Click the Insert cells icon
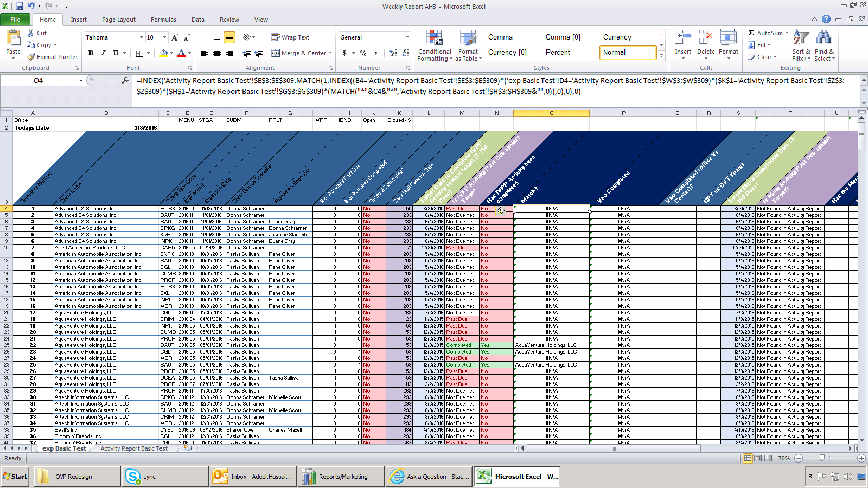 click(x=683, y=38)
